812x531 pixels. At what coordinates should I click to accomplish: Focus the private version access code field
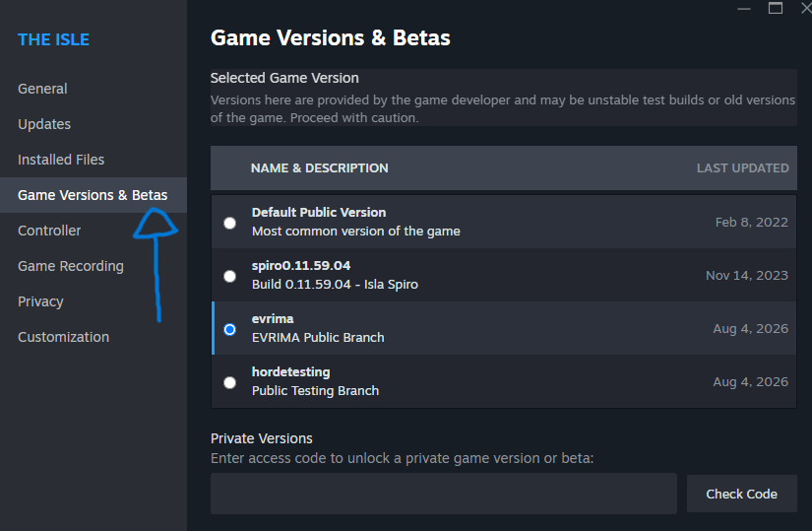pyautogui.click(x=443, y=494)
